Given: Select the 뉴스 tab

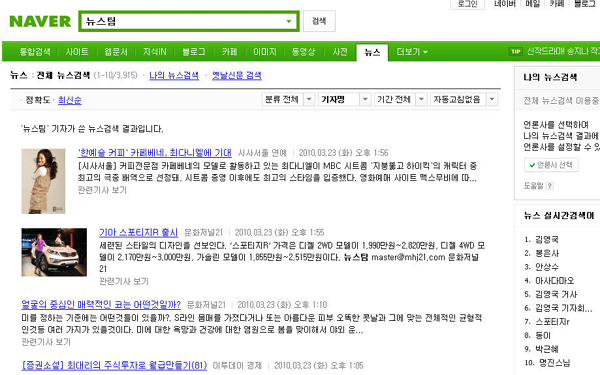Looking at the screenshot, I should click(372, 52).
